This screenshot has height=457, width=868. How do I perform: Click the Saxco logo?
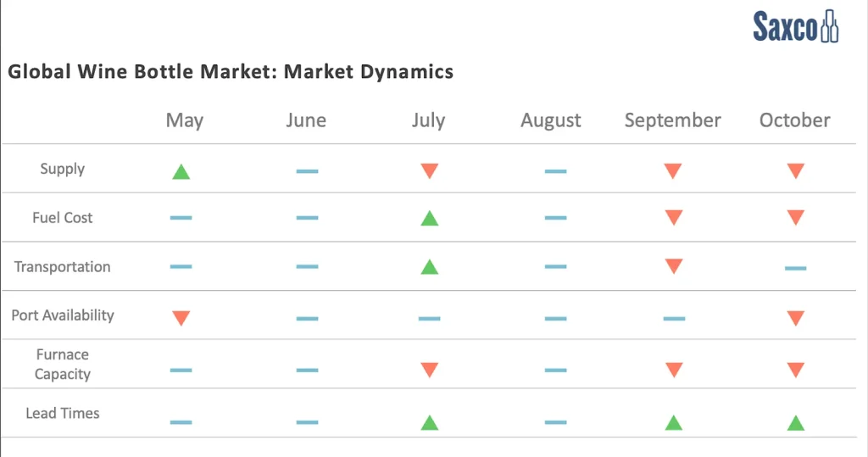tap(796, 25)
